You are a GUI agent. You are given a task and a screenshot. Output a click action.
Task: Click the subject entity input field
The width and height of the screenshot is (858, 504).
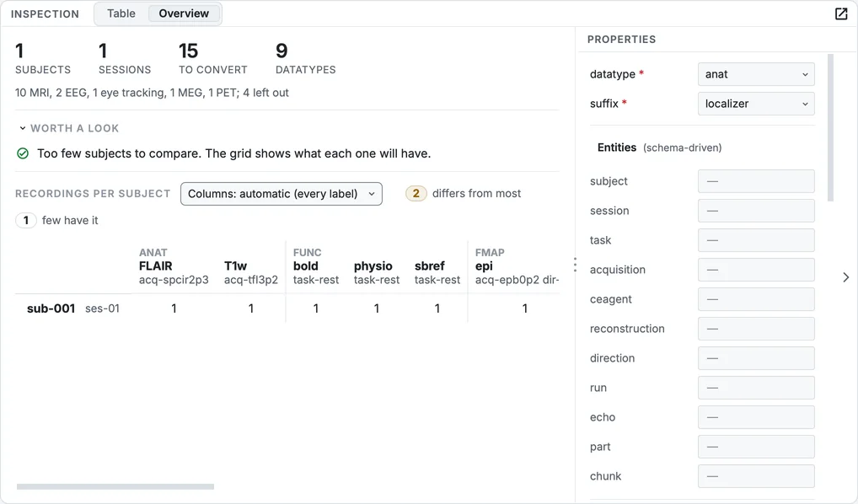point(756,181)
